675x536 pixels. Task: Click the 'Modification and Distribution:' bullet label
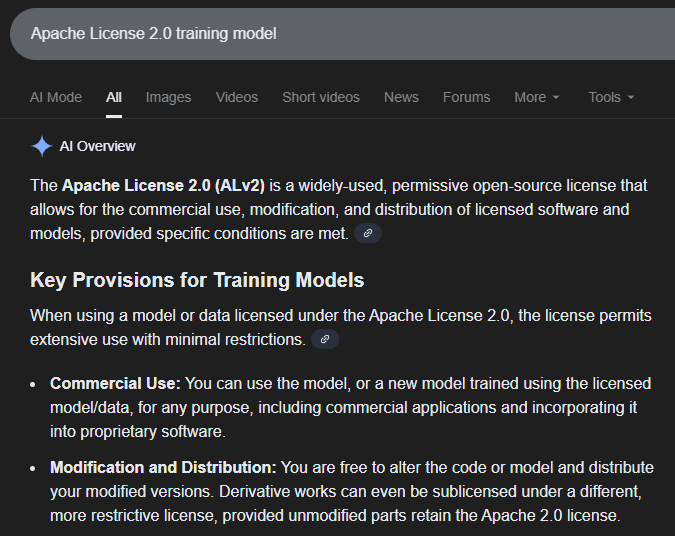pos(163,468)
